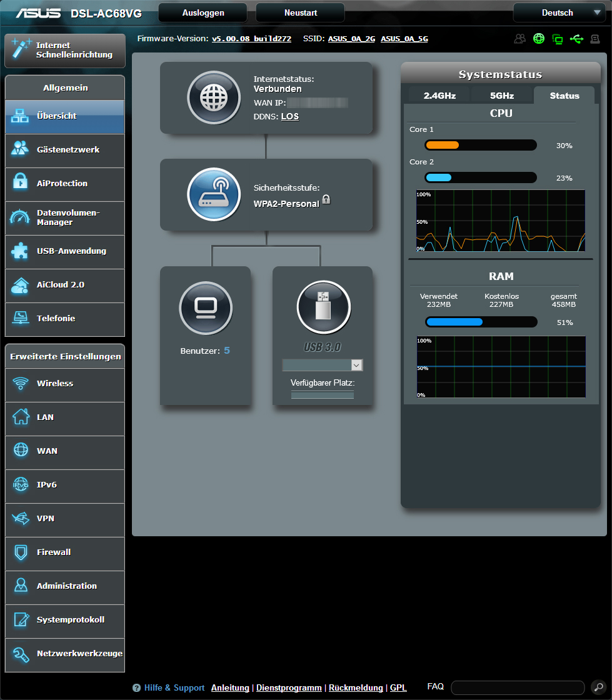Screen dimensions: 612x700
Task: Click the Systemprotokoll notepad icon
Action: click(21, 619)
